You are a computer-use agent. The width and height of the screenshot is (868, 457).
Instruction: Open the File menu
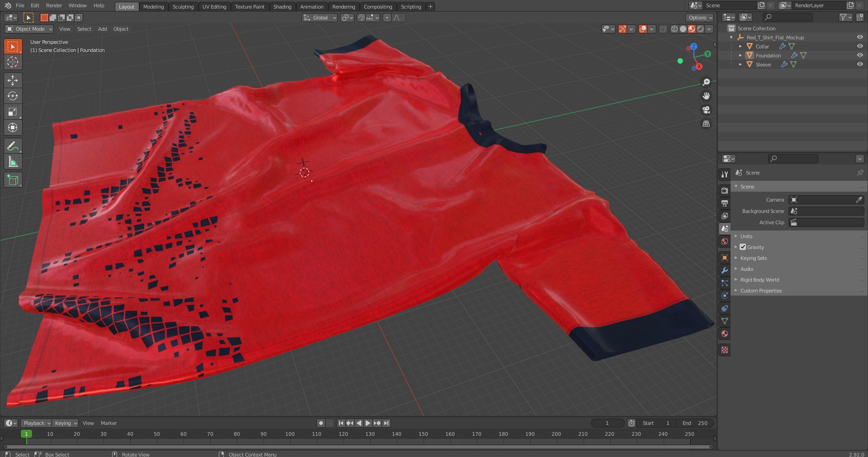(x=20, y=5)
